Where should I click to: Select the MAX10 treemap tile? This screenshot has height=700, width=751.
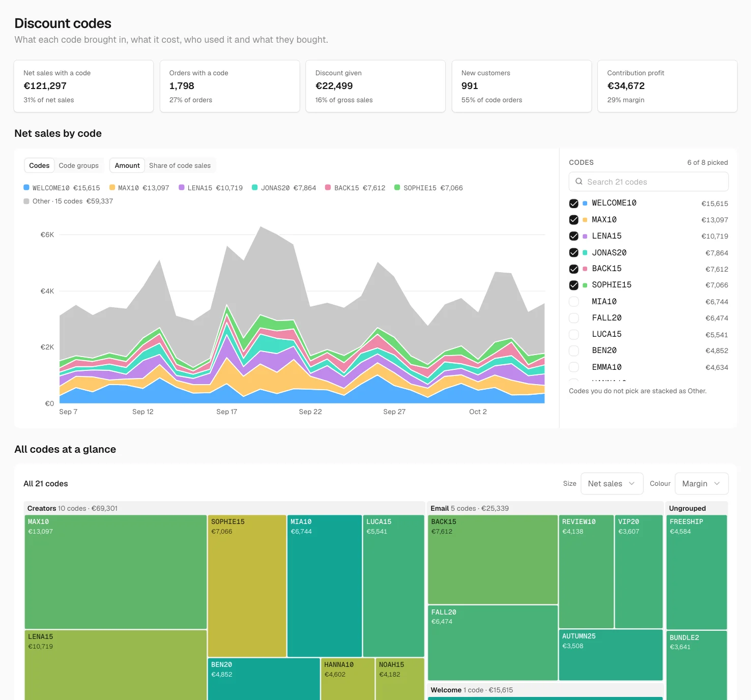click(x=115, y=572)
